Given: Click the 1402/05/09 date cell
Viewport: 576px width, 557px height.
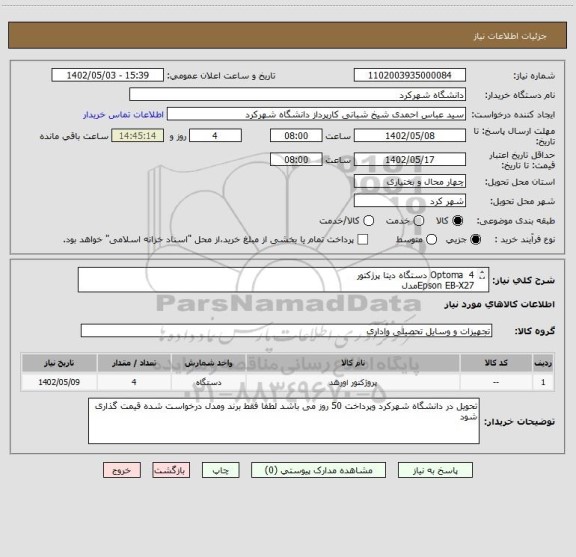Looking at the screenshot, I should (x=59, y=382).
